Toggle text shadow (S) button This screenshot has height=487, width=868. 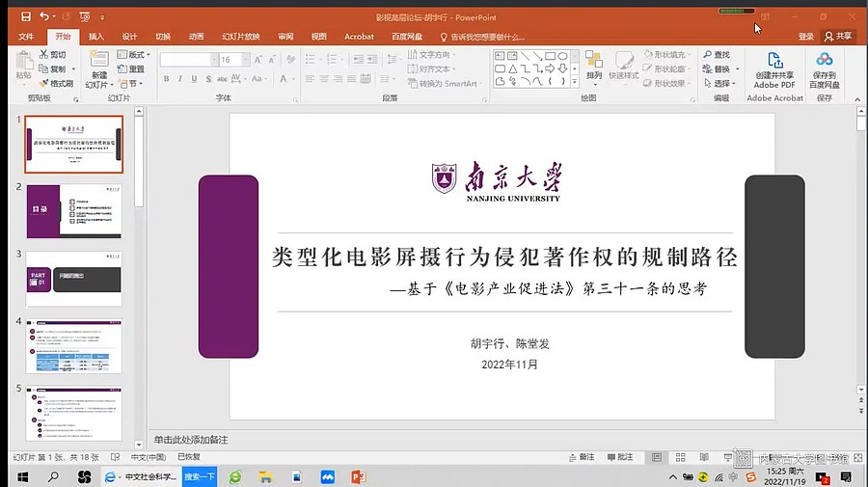[208, 79]
